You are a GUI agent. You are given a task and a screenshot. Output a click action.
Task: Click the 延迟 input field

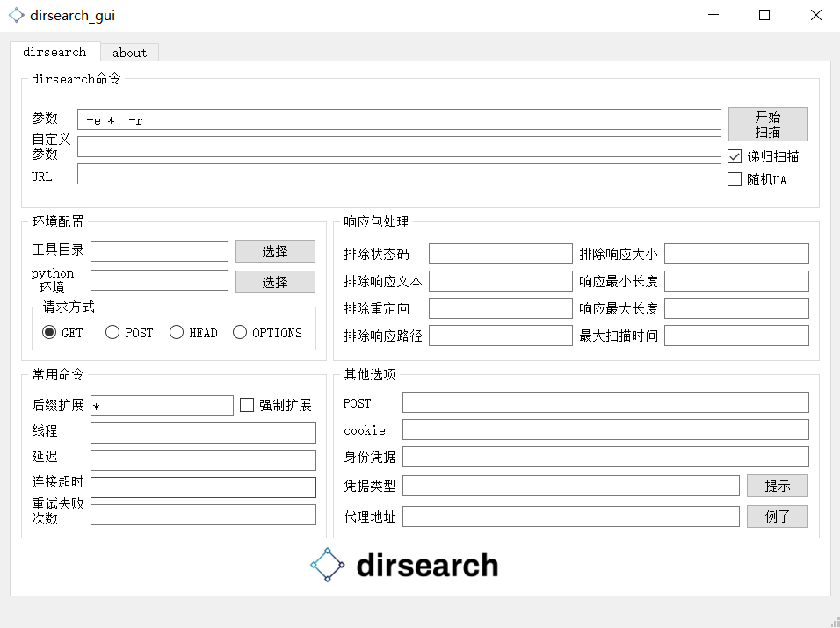click(x=203, y=460)
